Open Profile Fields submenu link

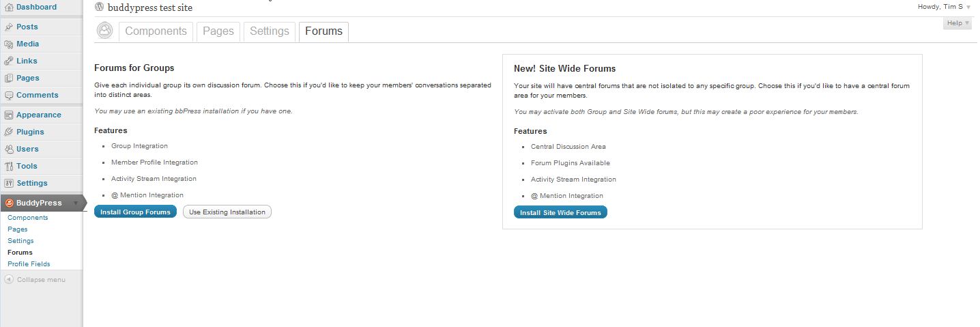tap(29, 264)
